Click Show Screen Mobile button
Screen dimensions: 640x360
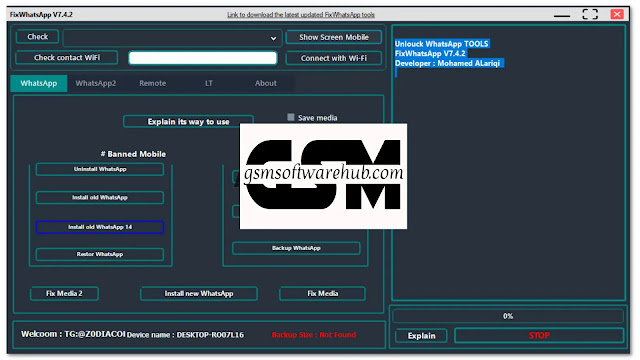click(333, 37)
